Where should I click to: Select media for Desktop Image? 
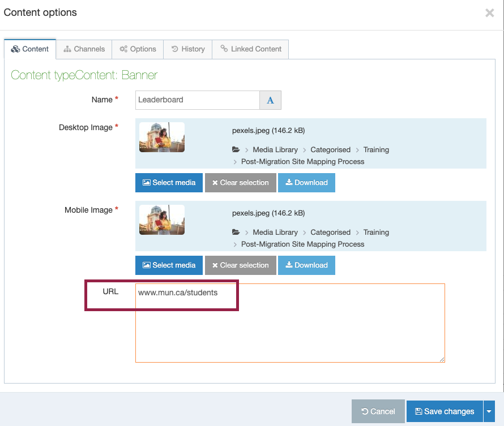(169, 183)
